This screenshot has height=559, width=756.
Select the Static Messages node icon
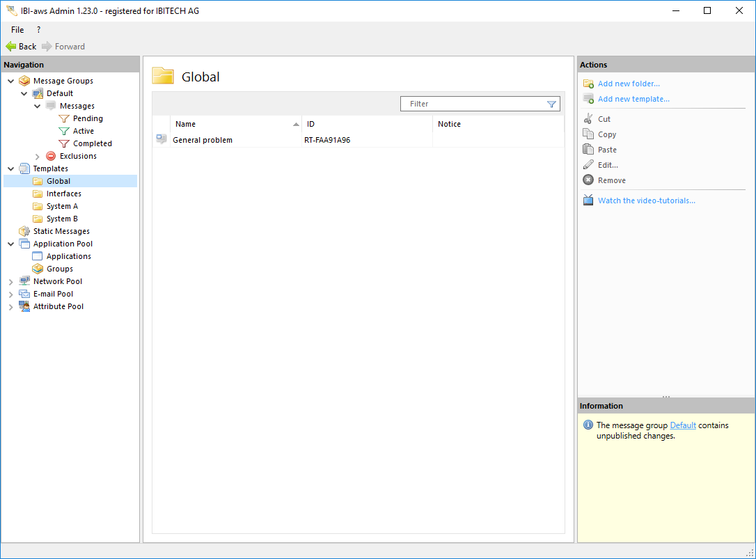(24, 231)
